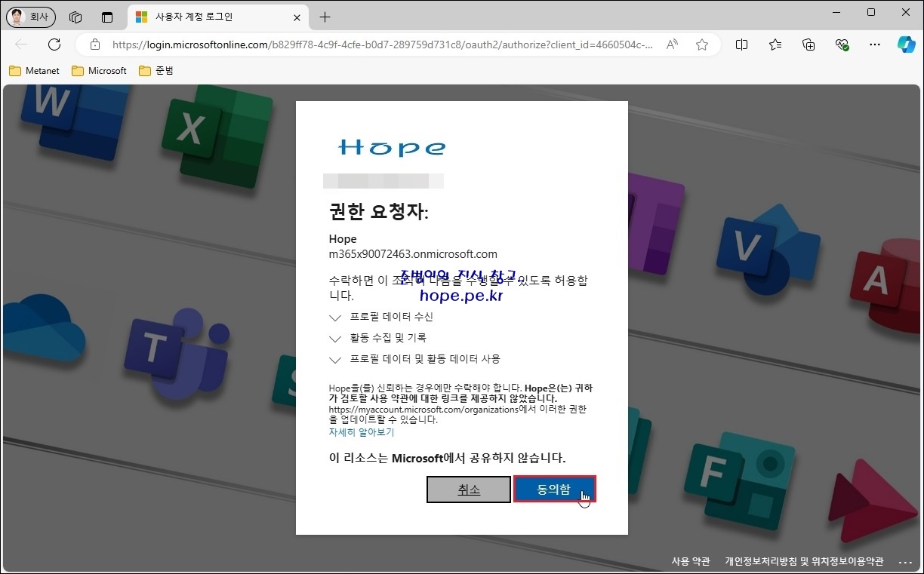Viewport: 924px width, 574px height.
Task: Maximize the browser window
Action: tap(871, 13)
